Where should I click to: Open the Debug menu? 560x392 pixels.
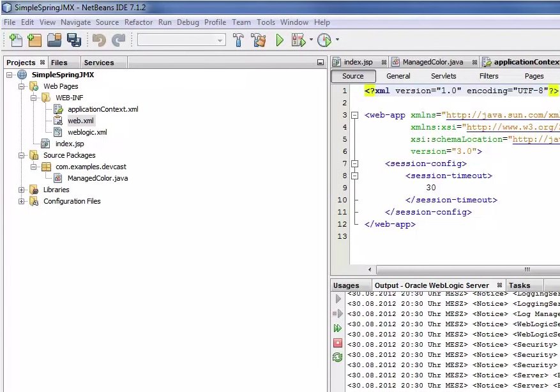coord(188,22)
